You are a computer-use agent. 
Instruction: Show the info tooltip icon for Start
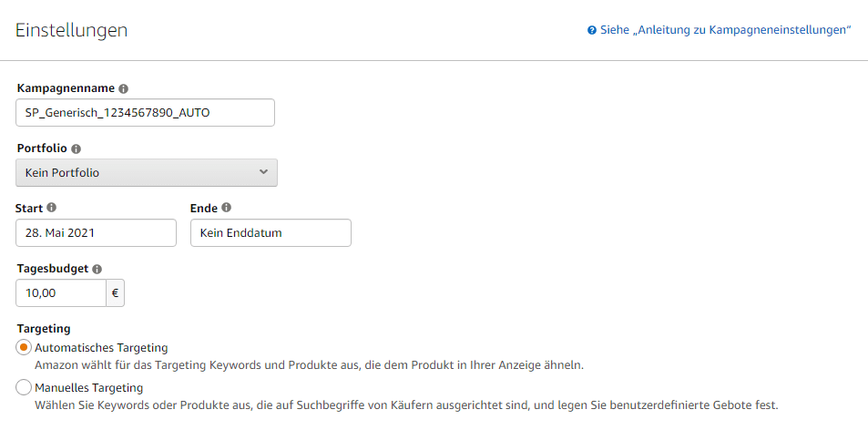52,208
